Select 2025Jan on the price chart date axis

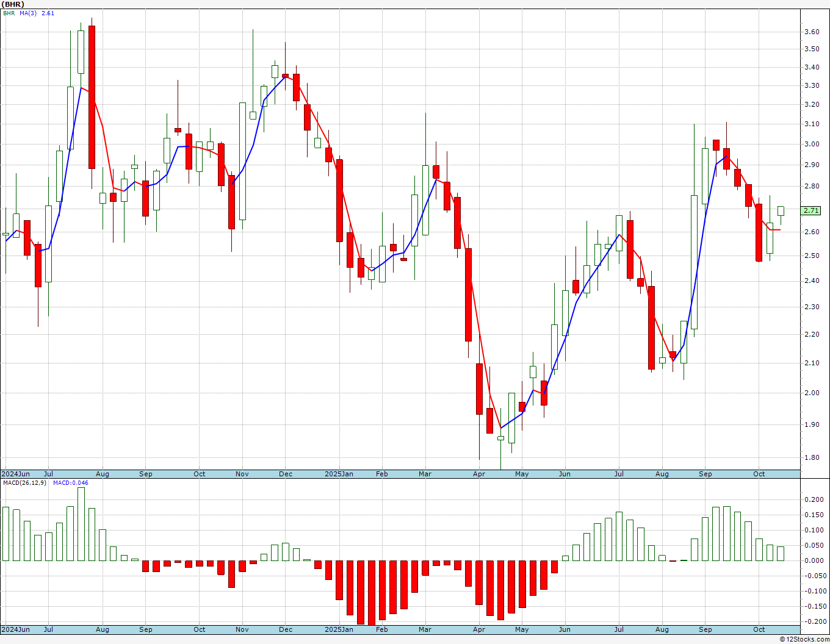(339, 474)
